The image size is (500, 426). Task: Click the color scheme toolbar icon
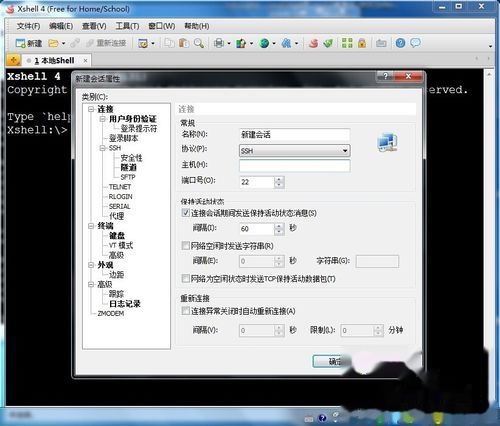[x=241, y=43]
